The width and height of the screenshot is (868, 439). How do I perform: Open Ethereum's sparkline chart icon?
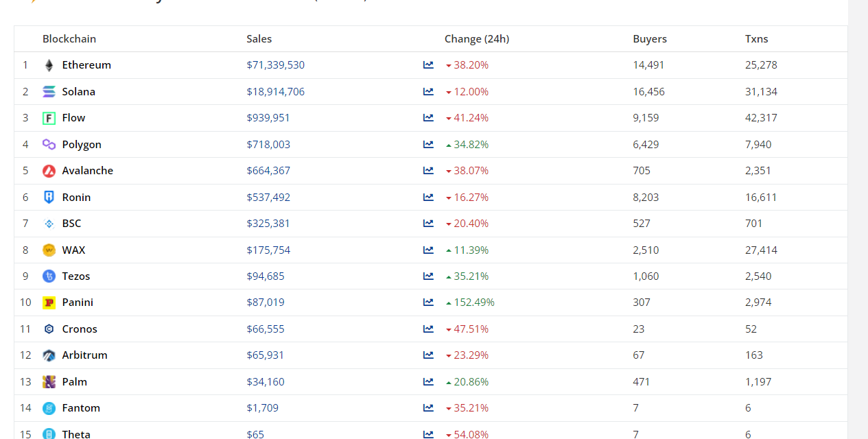(429, 64)
